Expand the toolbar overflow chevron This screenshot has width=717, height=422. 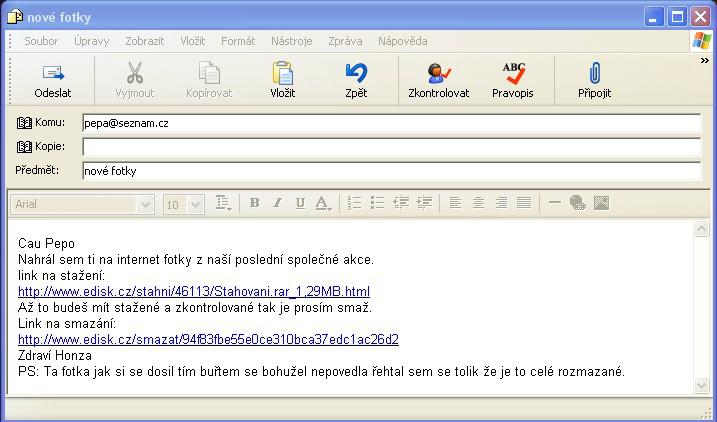(704, 61)
